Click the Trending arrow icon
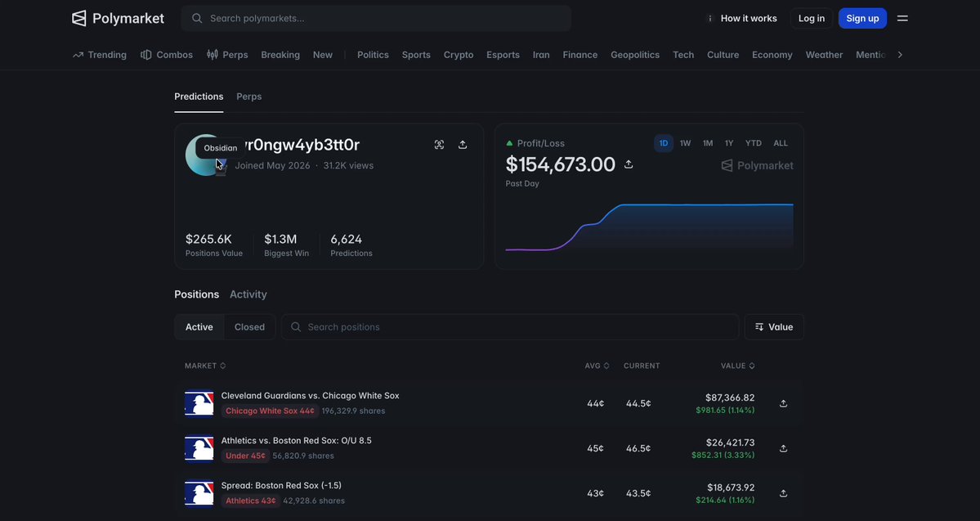Viewport: 980px width, 521px height. pos(78,55)
